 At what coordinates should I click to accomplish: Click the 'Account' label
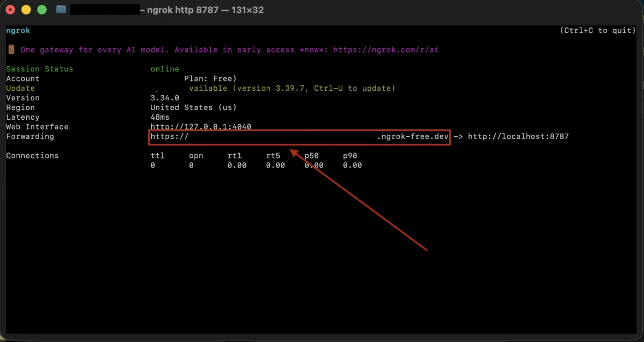point(23,78)
